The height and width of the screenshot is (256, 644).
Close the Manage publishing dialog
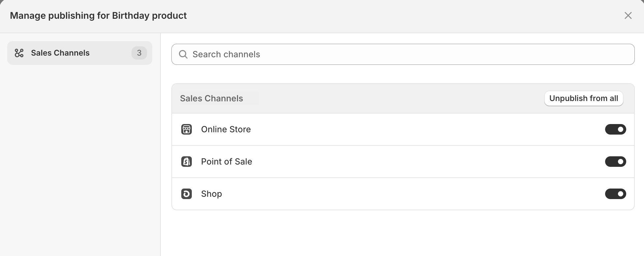[x=628, y=15]
